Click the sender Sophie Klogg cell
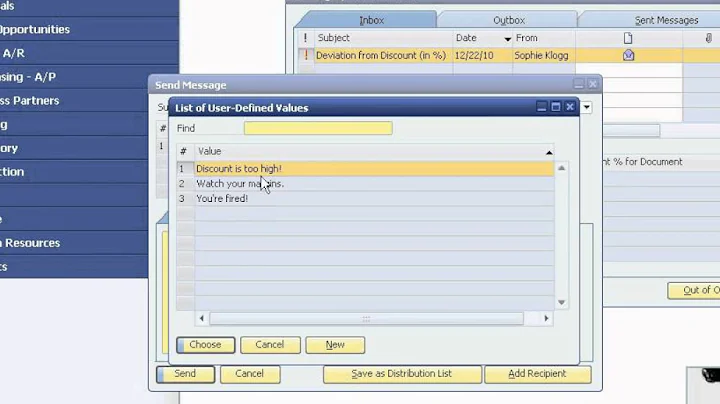The height and width of the screenshot is (404, 720). pyautogui.click(x=544, y=56)
